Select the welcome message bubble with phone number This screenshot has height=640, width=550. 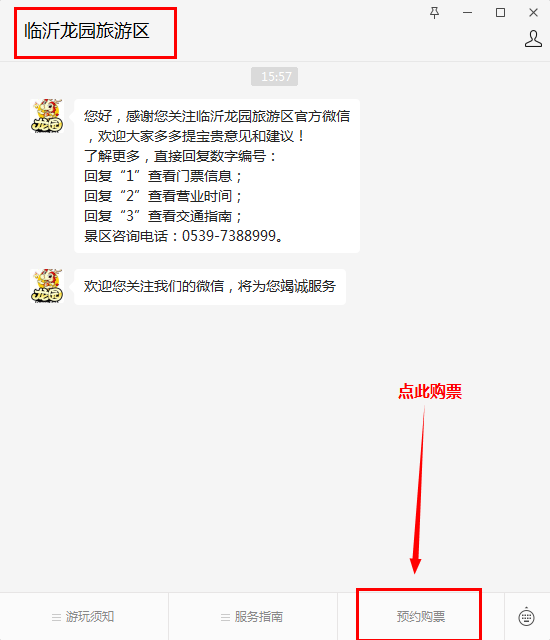point(217,176)
